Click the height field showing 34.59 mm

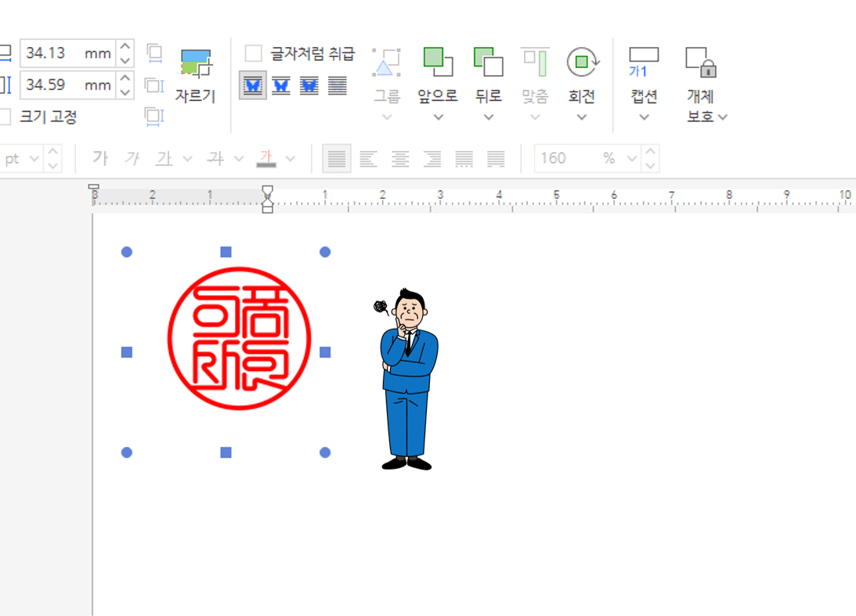67,85
